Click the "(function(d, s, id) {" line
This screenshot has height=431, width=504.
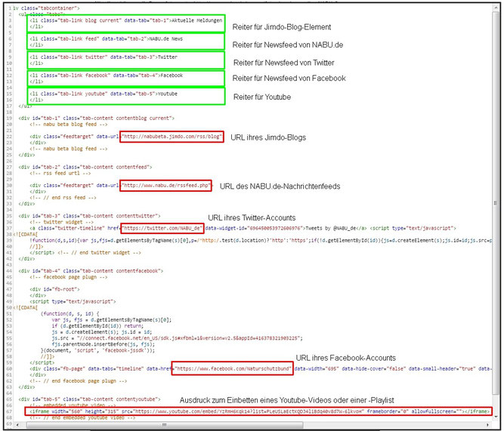pos(70,313)
